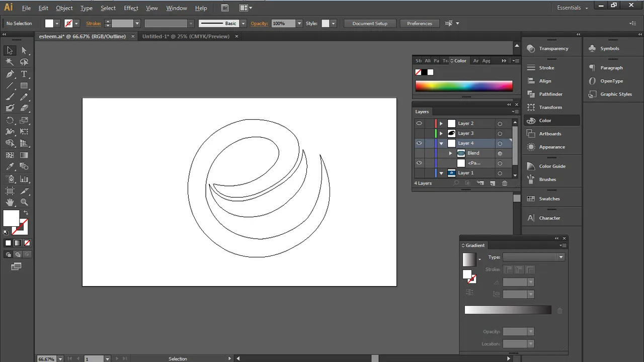Pick a color from the spectrum bar
The height and width of the screenshot is (362, 644).
464,86
